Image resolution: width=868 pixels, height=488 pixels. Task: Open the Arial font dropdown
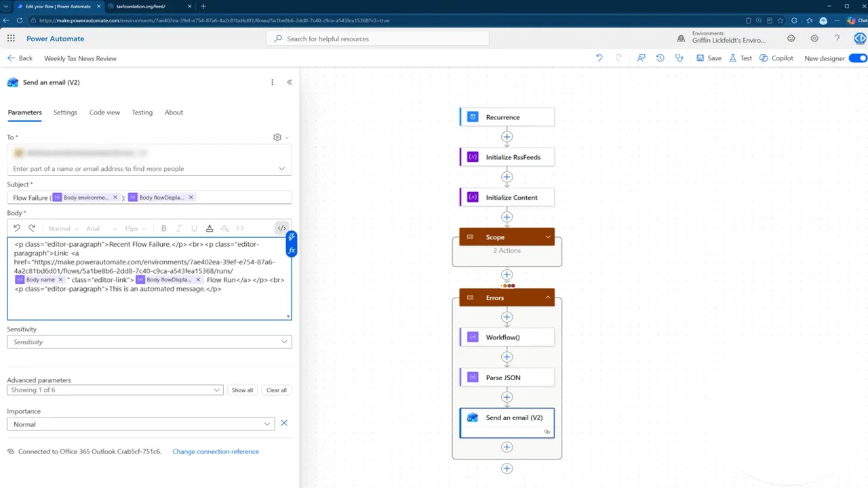click(102, 228)
